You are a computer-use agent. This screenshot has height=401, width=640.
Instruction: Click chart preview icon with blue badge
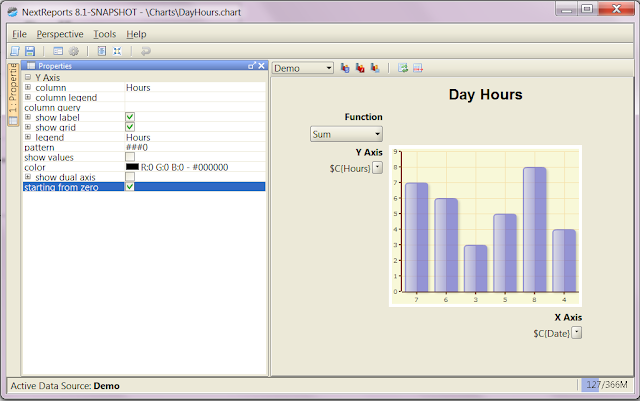[345, 68]
